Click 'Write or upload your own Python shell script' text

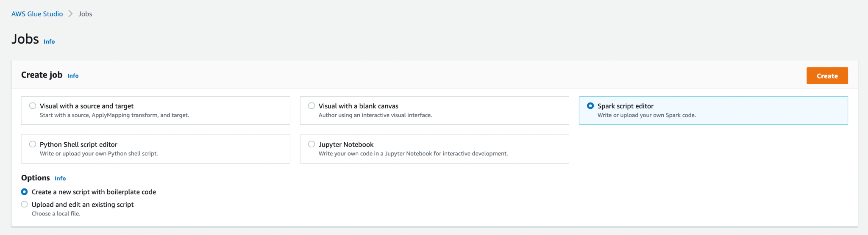[99, 154]
